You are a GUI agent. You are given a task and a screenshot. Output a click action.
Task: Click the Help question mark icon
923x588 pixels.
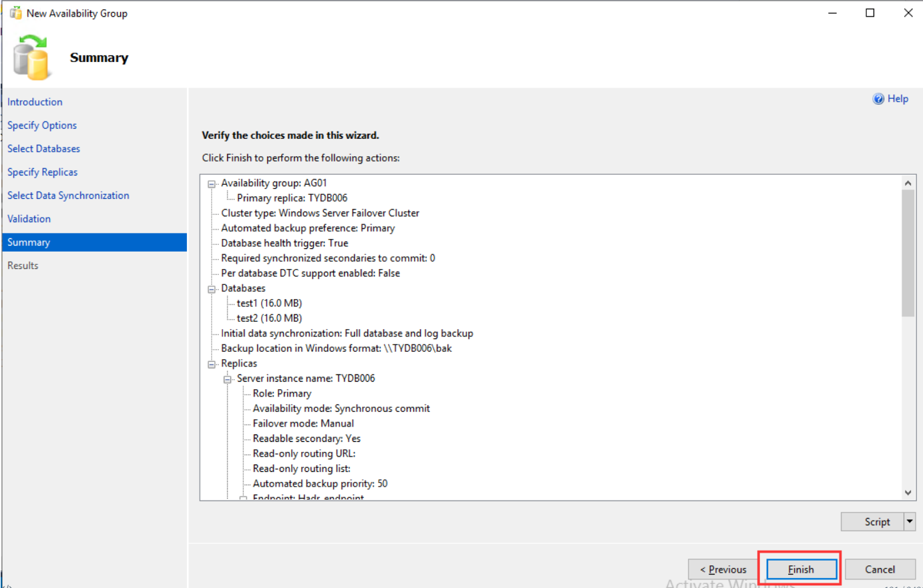tap(878, 99)
